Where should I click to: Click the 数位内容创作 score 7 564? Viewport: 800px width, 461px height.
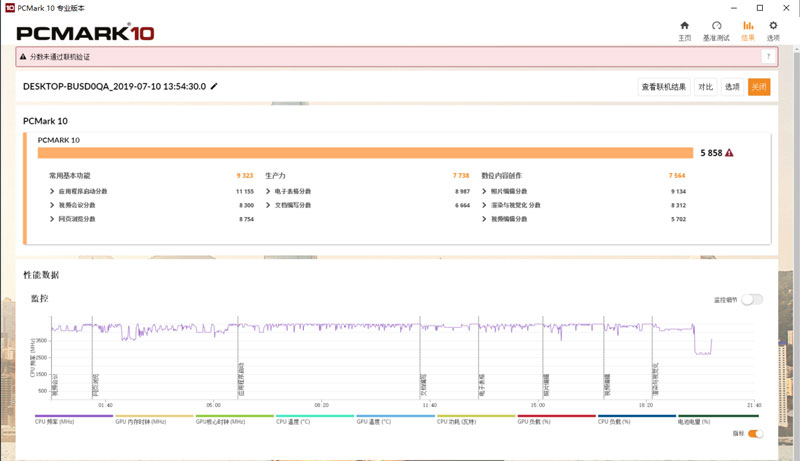coord(677,175)
